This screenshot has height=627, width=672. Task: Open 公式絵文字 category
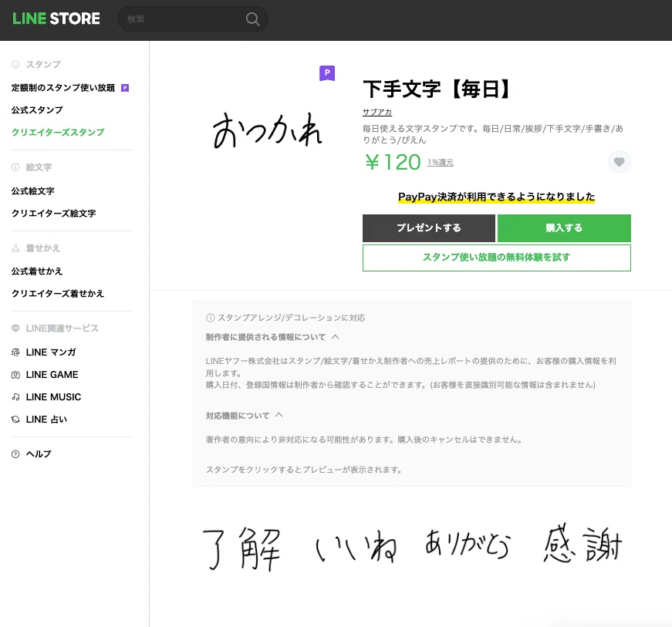coord(32,191)
